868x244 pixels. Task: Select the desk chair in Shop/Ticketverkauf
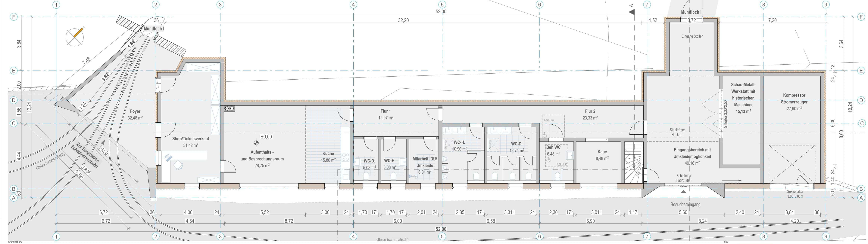(178, 165)
